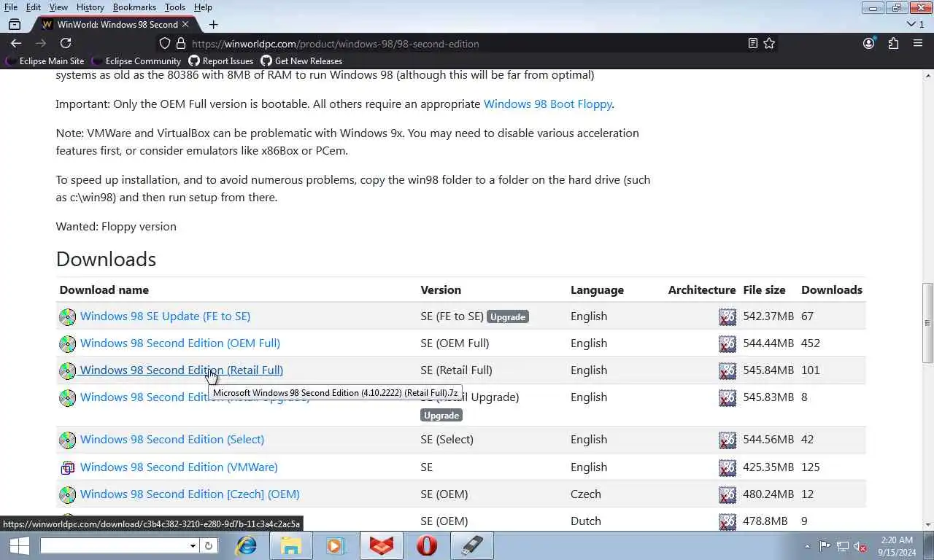Open Eclipse Main Site bookmark
Screen dimensions: 934x560
coord(45,61)
